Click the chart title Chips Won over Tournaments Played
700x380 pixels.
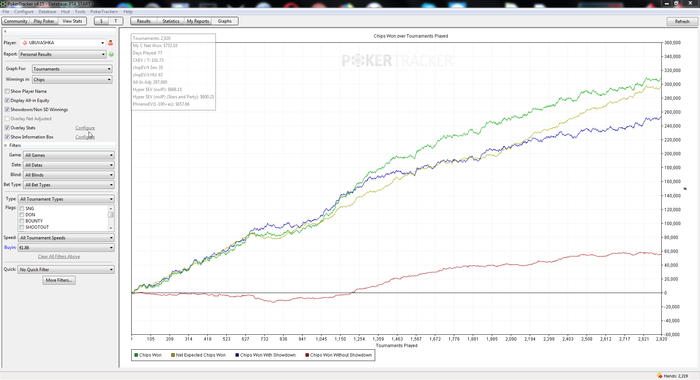coord(411,36)
